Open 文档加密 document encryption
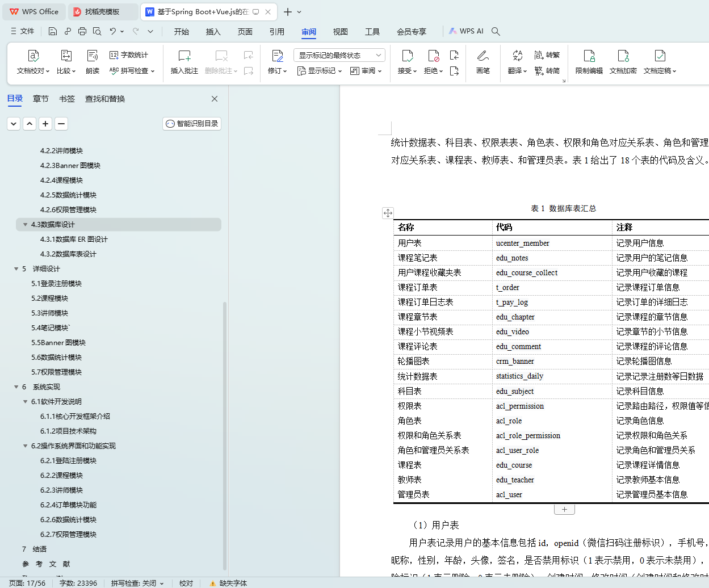The height and width of the screenshot is (588, 709). (x=623, y=62)
